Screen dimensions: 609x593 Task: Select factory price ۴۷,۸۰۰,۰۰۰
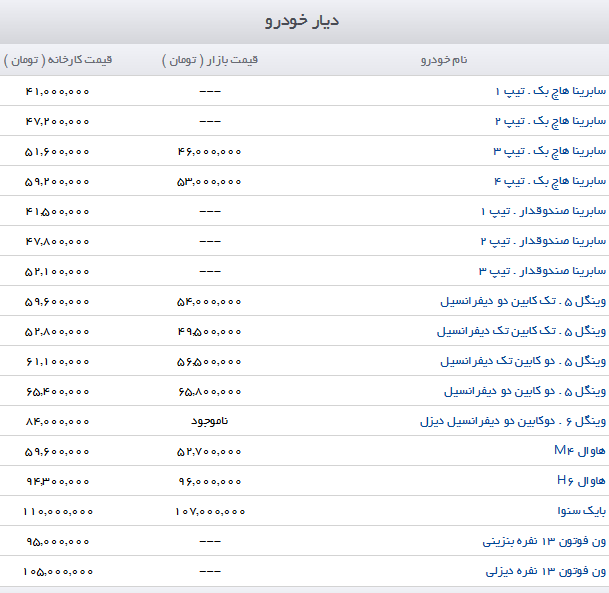click(57, 242)
